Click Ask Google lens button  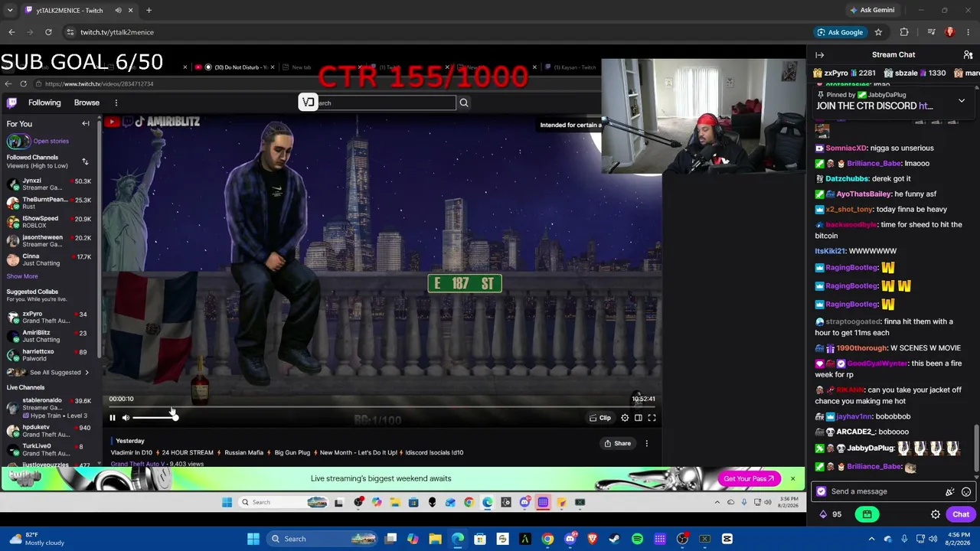click(840, 32)
